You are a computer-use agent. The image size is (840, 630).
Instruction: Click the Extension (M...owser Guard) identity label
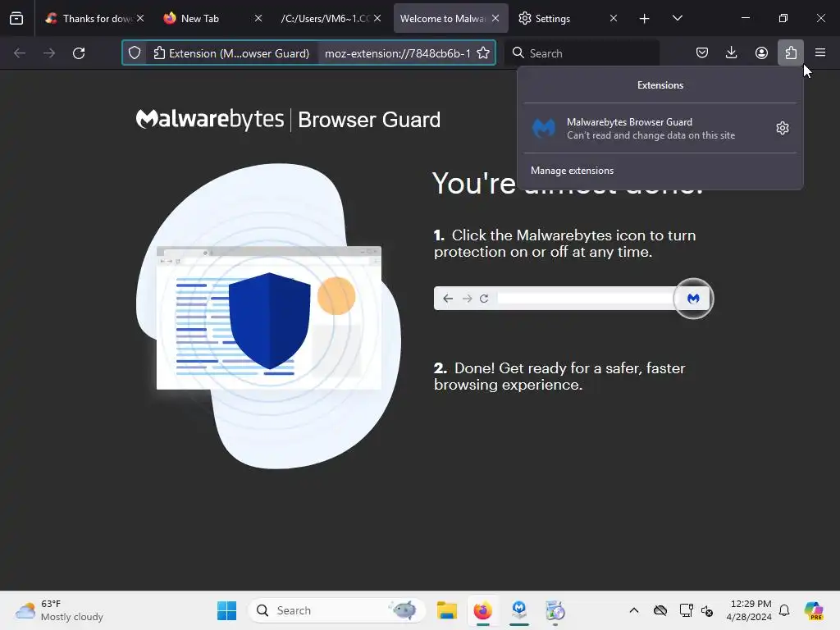tap(231, 53)
